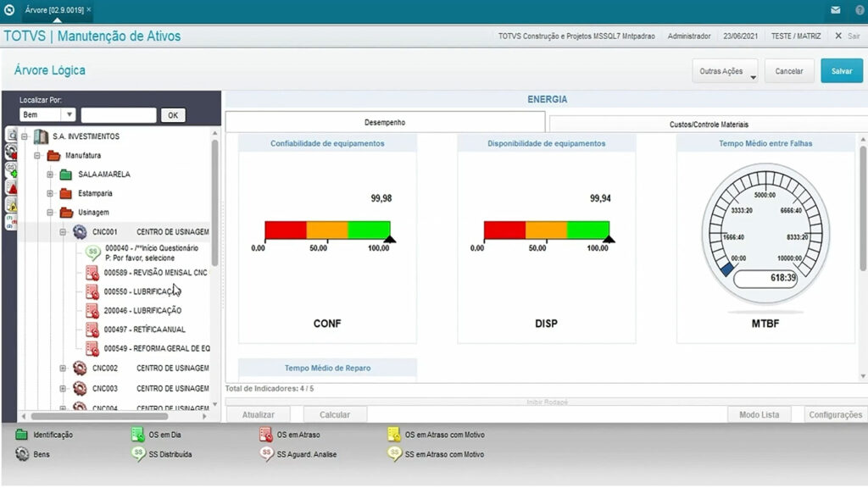Viewport: 868px width, 488px height.
Task: Click the SS Aguard. Analise legend icon
Action: point(266,454)
